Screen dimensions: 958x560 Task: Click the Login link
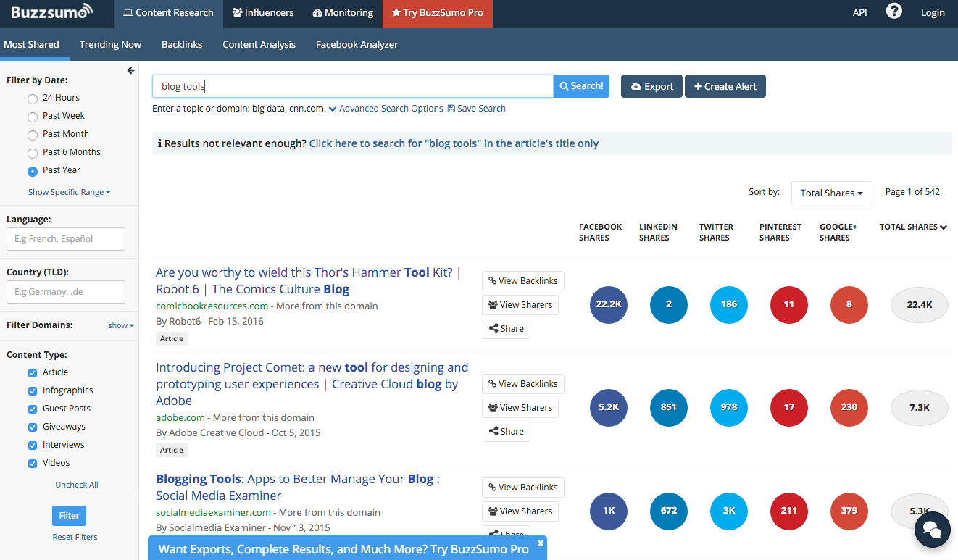point(933,12)
